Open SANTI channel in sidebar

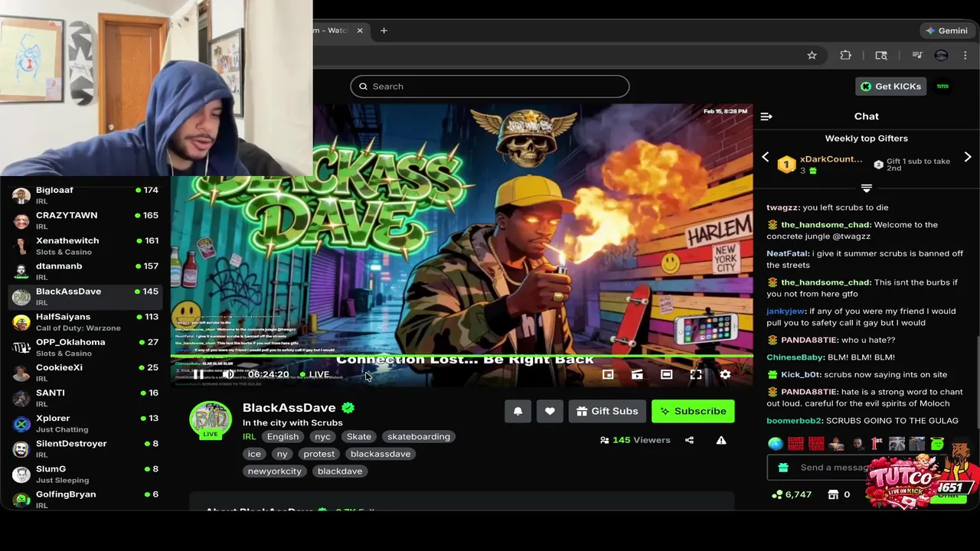click(x=85, y=397)
